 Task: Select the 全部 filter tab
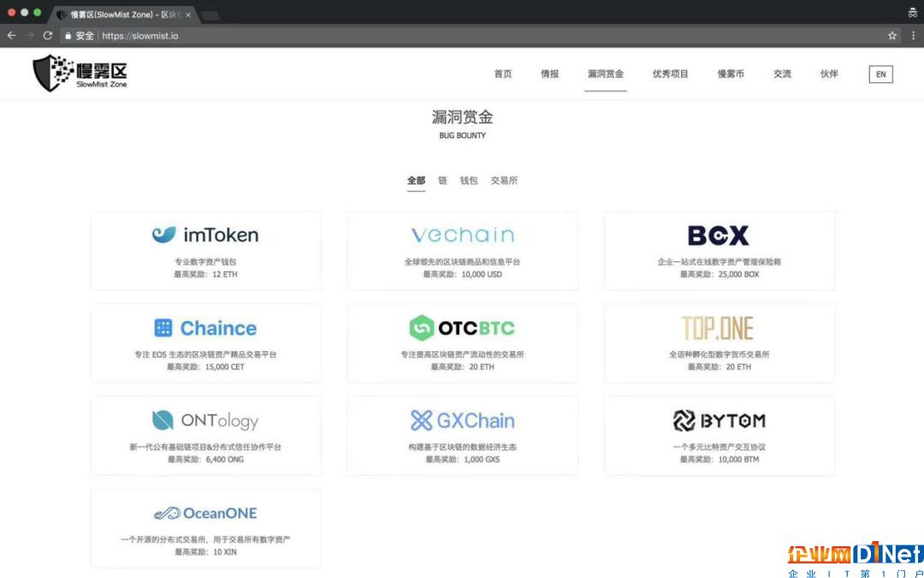(416, 181)
